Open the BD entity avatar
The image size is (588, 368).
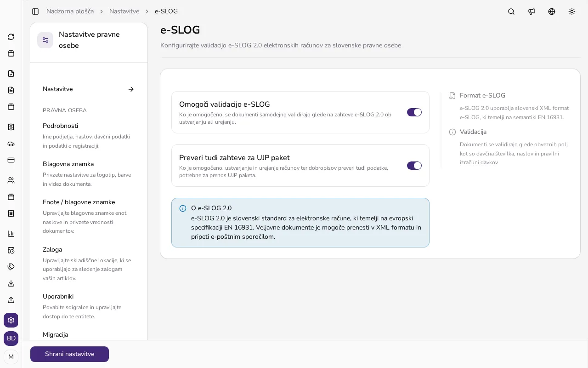(x=11, y=339)
